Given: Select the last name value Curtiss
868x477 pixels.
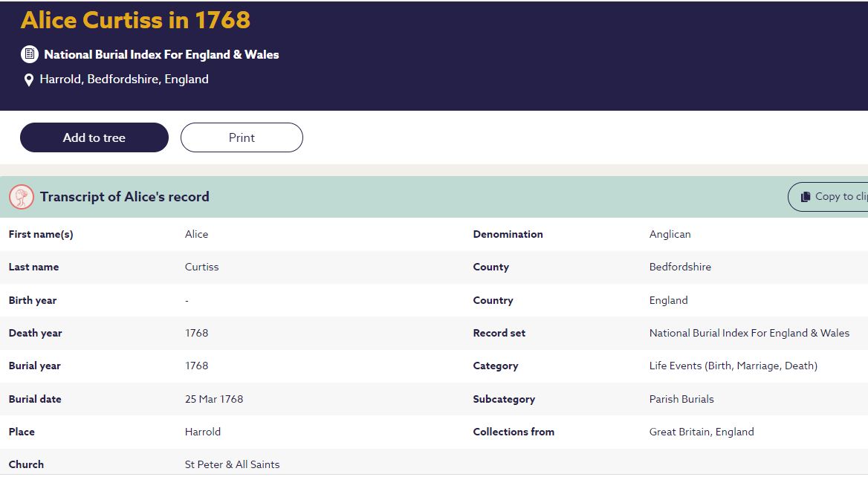Looking at the screenshot, I should [x=201, y=267].
